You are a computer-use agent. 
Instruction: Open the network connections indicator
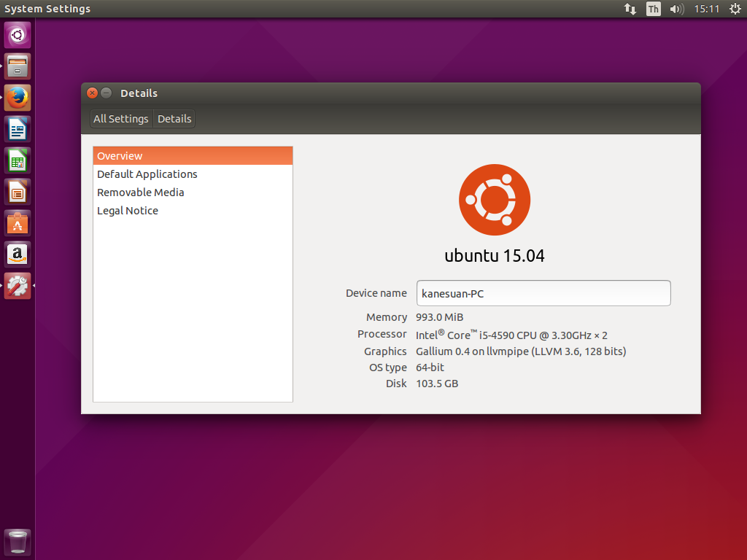(x=630, y=9)
